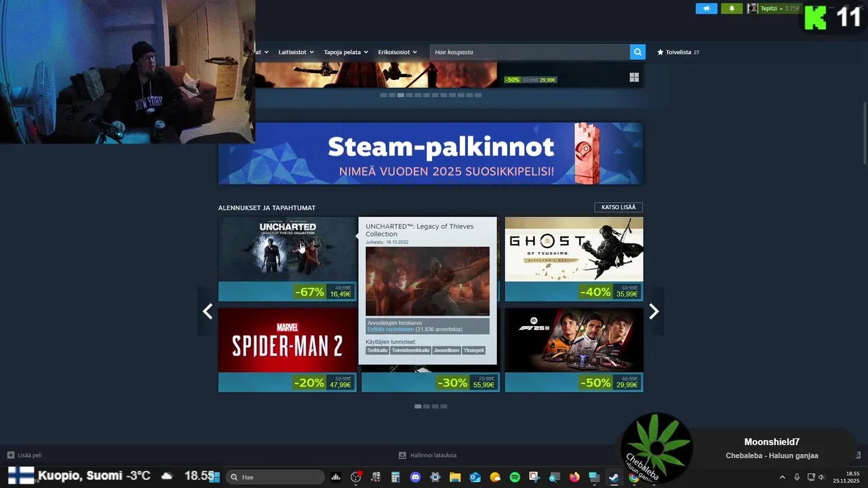Select the first dot of the top banner carousel

[383, 96]
